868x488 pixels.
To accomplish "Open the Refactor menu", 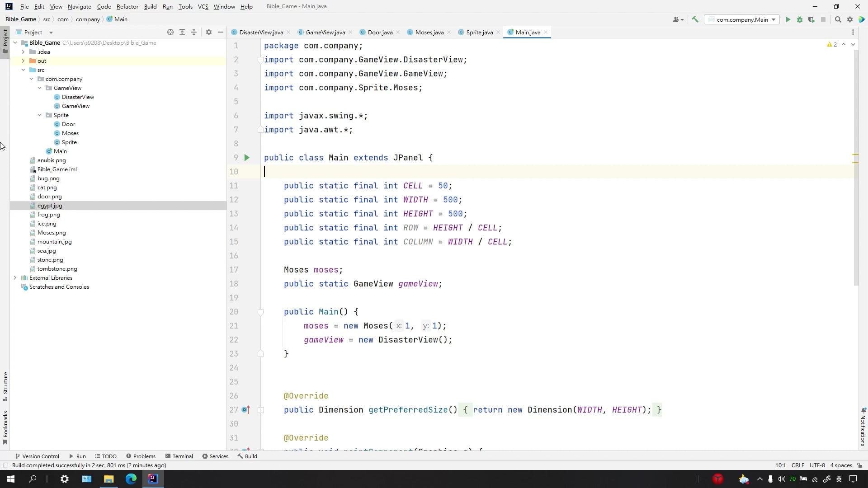I will [127, 6].
